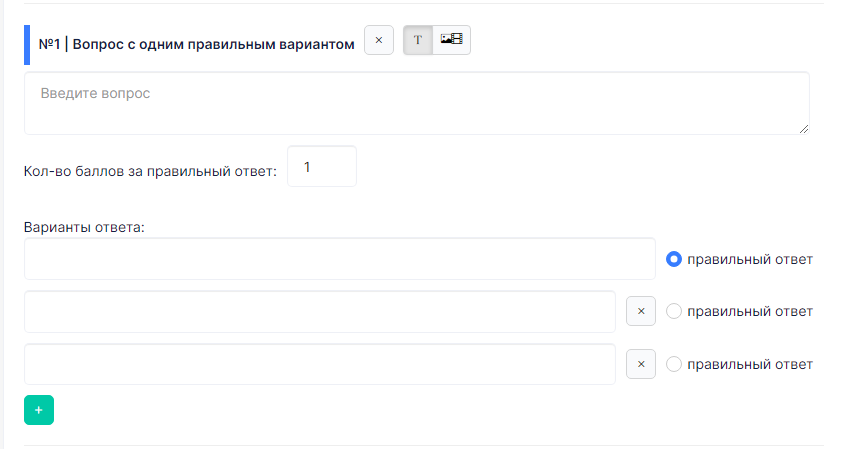The height and width of the screenshot is (449, 841).
Task: Click into the second answer option field
Action: coord(320,312)
